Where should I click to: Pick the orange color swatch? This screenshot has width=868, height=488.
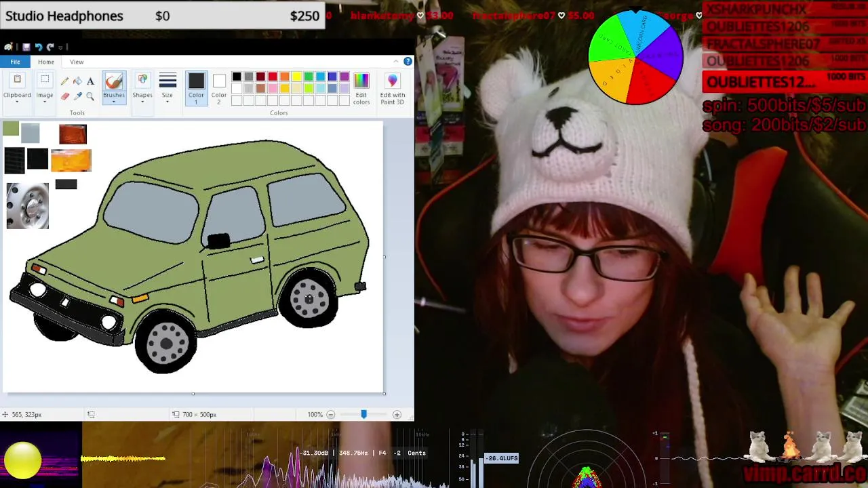(284, 77)
